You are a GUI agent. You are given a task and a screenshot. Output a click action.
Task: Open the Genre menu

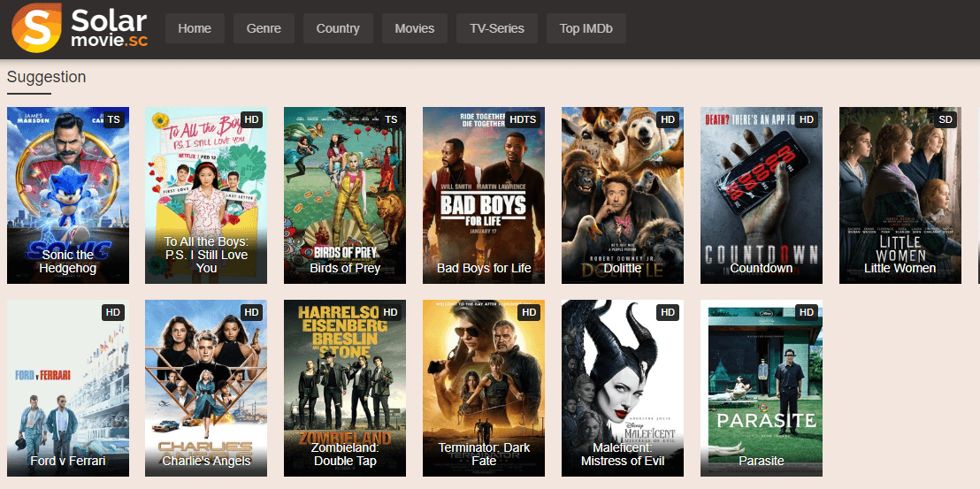click(x=264, y=28)
